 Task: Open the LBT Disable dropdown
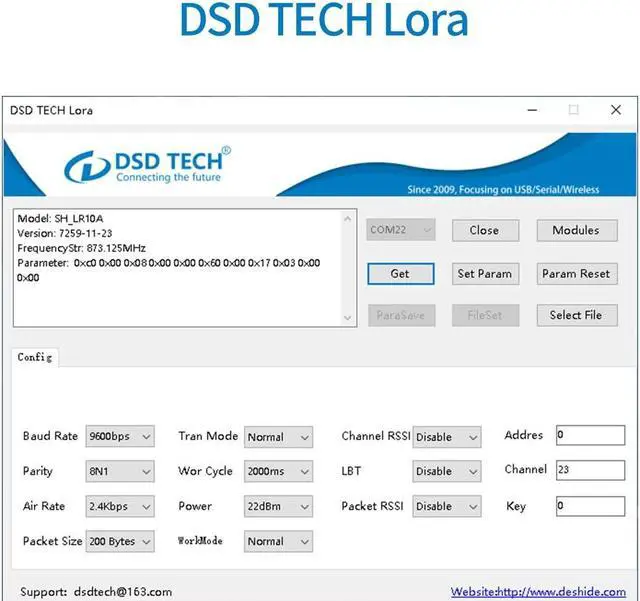447,472
